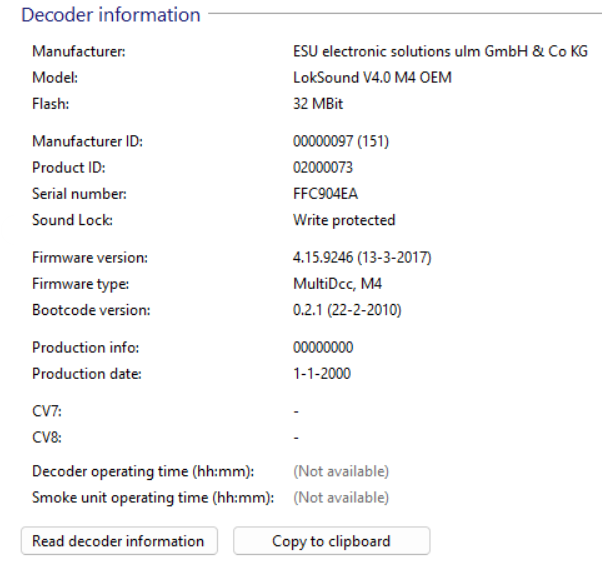Select the Product ID value 02000073

(322, 168)
